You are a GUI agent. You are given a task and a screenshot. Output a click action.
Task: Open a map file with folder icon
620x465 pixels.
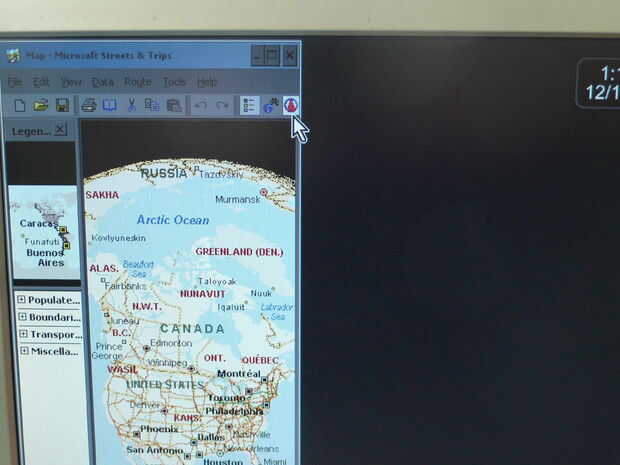(x=40, y=105)
